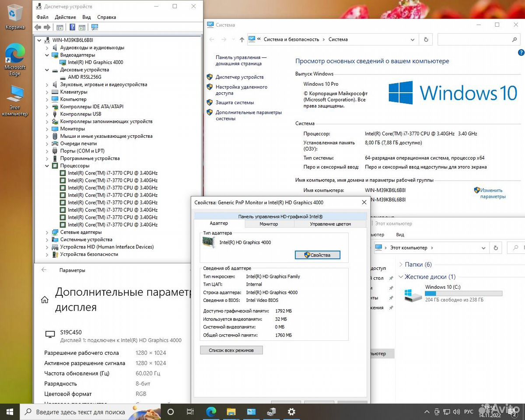
Task: Click the show/hide console tree toolbar icon
Action: [60, 27]
